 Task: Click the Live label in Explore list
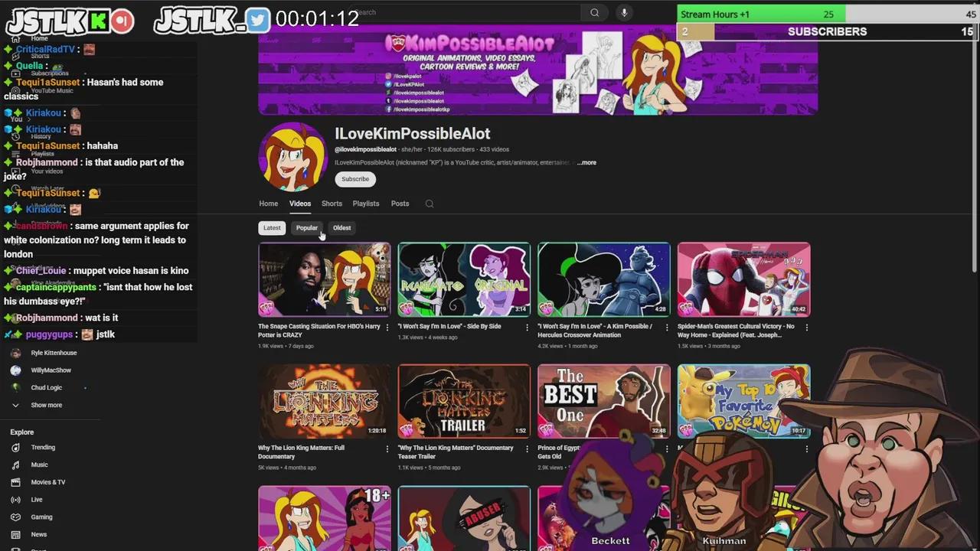37,500
